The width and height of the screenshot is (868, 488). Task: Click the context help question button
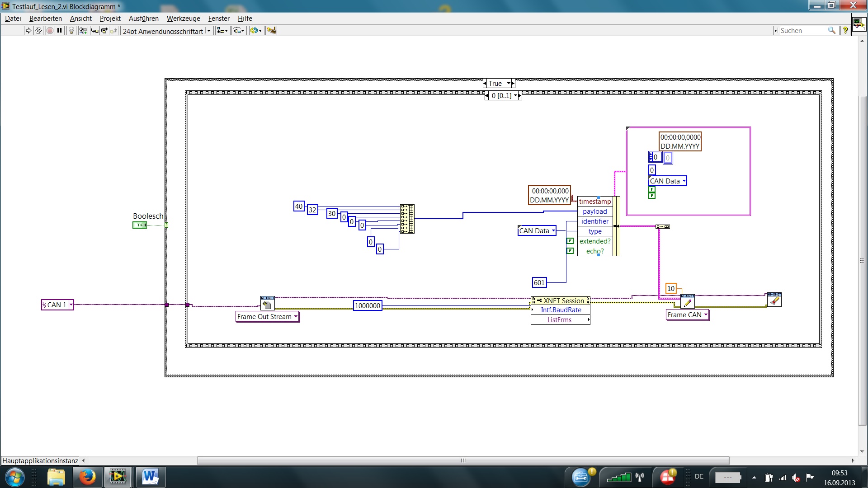[x=845, y=31]
